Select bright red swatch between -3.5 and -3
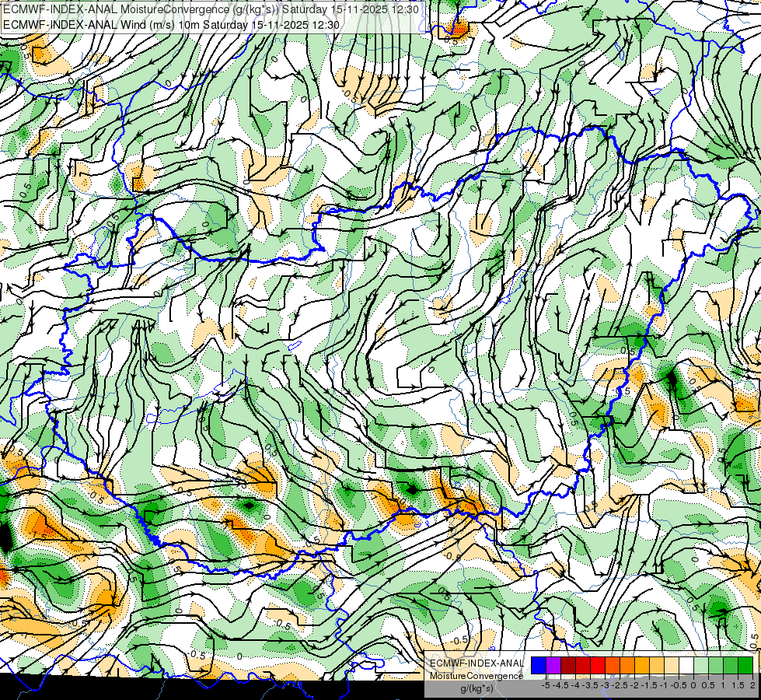 (598, 665)
